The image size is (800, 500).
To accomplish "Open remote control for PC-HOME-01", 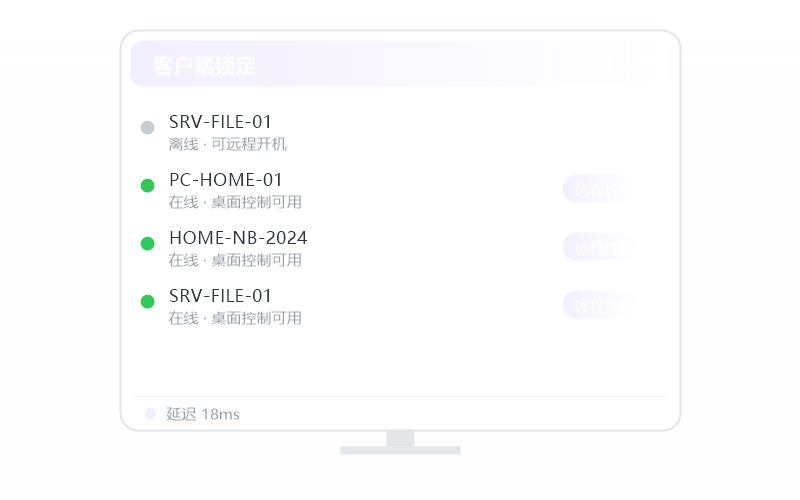I will pyautogui.click(x=600, y=189).
